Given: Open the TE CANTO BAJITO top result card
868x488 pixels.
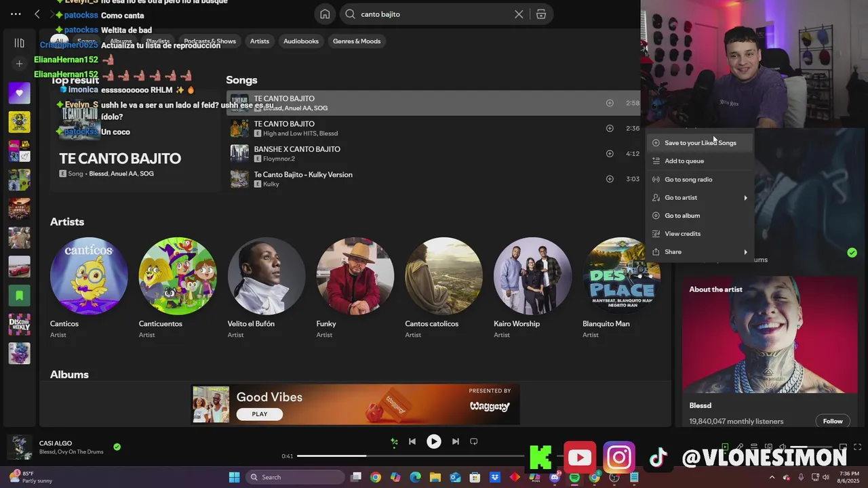Looking at the screenshot, I should [x=135, y=142].
